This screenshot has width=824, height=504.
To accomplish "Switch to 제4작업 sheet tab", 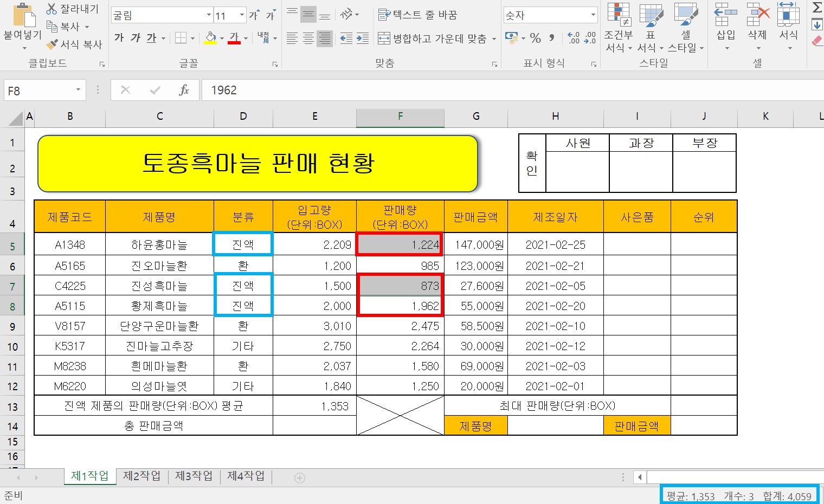I will (x=246, y=476).
